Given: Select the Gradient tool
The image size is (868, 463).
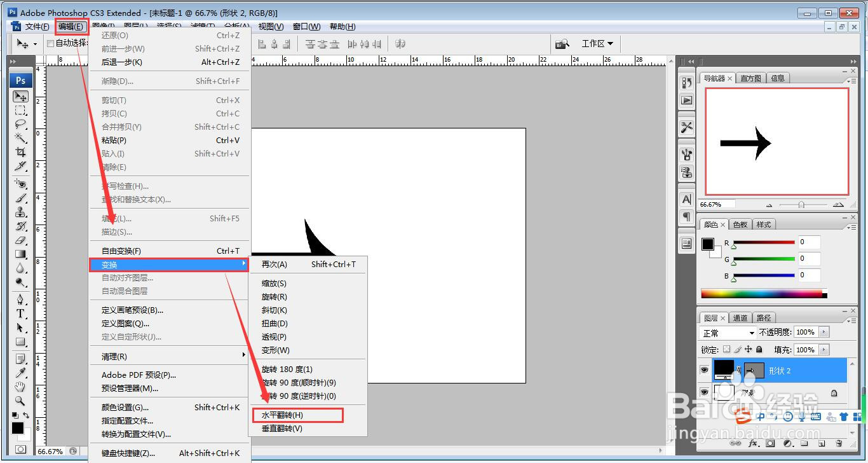Looking at the screenshot, I should coord(21,254).
